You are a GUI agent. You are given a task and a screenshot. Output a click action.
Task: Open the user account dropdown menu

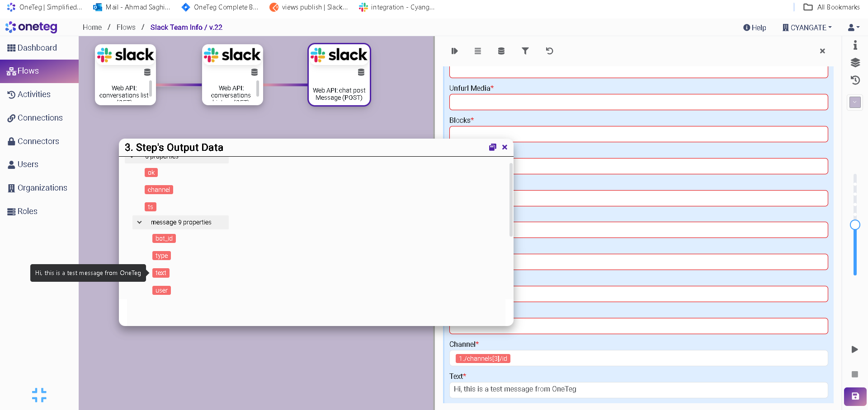pyautogui.click(x=854, y=28)
